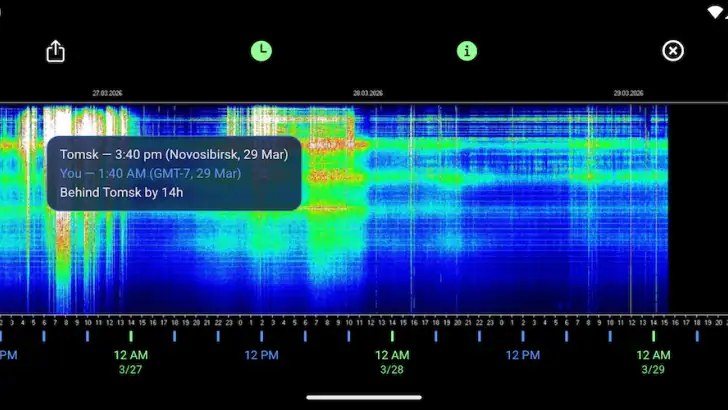
Task: Check the Wi-Fi status icon
Action: [x=715, y=12]
